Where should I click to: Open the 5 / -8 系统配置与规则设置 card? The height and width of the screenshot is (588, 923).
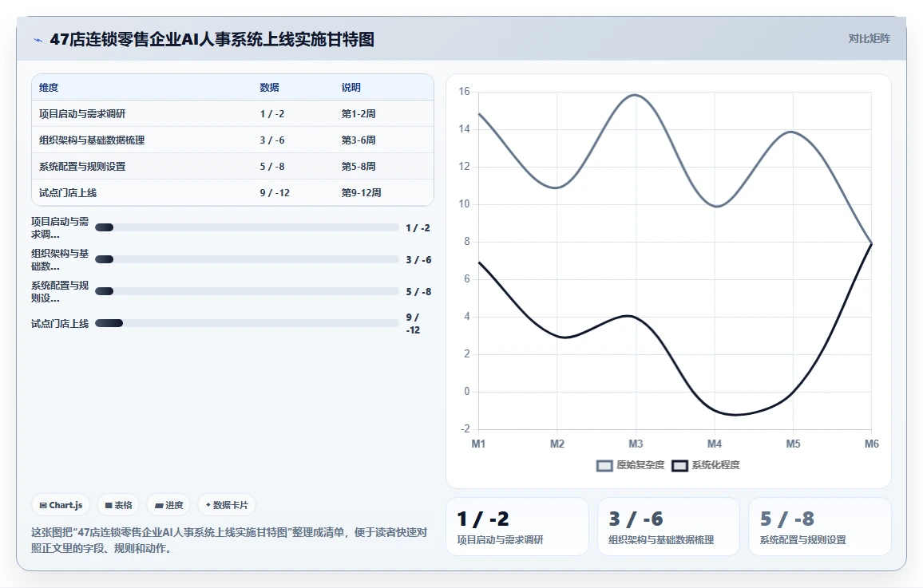[x=820, y=527]
